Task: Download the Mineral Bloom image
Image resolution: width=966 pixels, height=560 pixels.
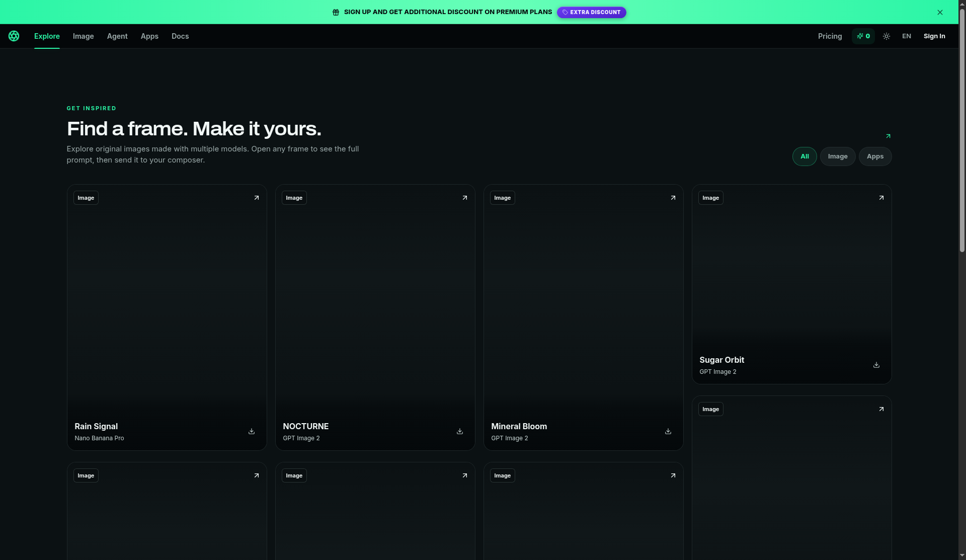Action: point(668,431)
